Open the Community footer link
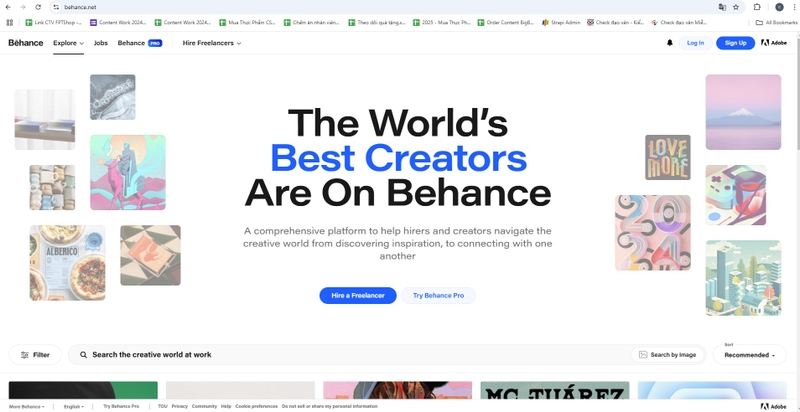800x412 pixels. (204, 406)
